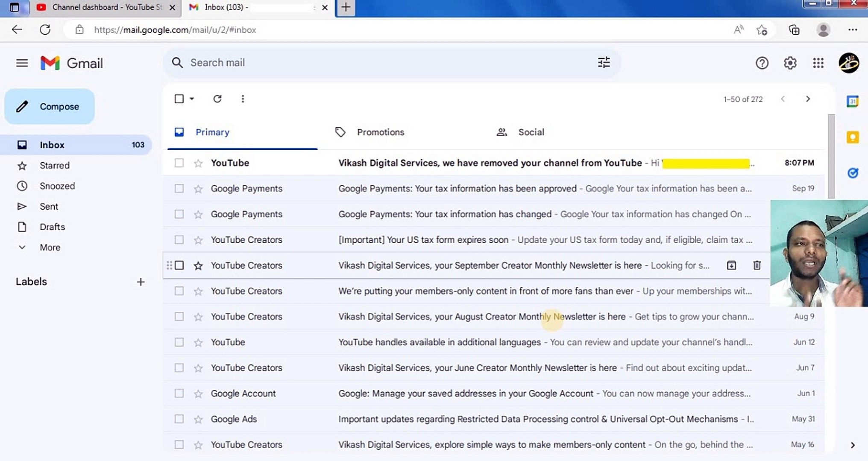Click inside the Search mail field
Screen dimensions: 868x461
(x=299, y=63)
